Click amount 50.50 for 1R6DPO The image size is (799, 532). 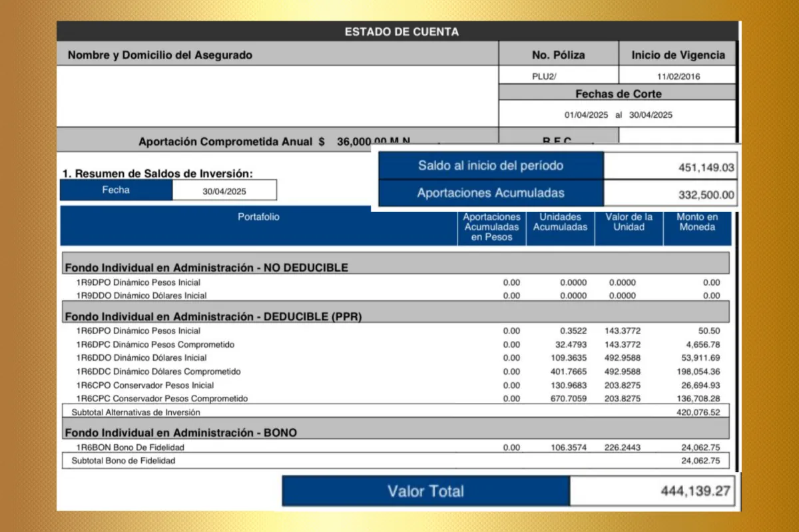[x=708, y=331]
